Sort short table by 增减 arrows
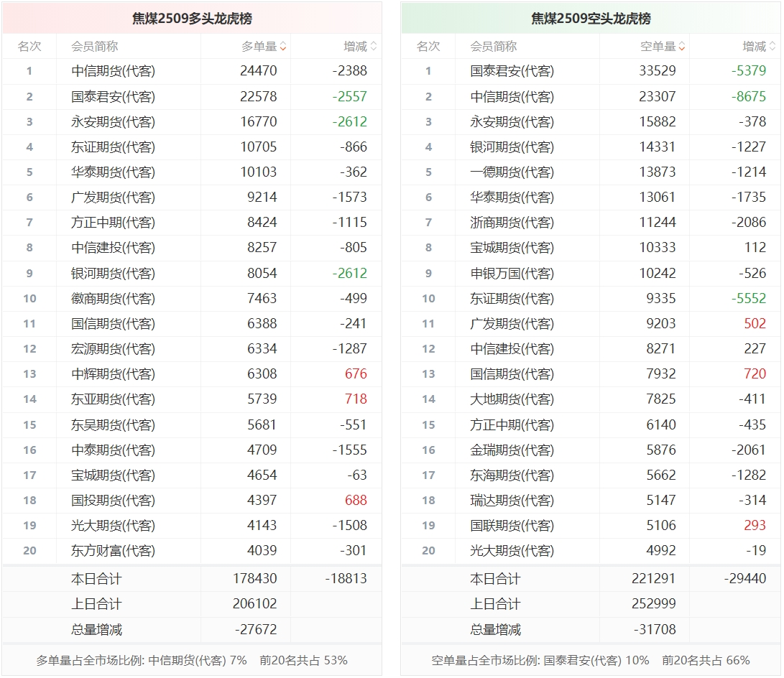 click(773, 47)
